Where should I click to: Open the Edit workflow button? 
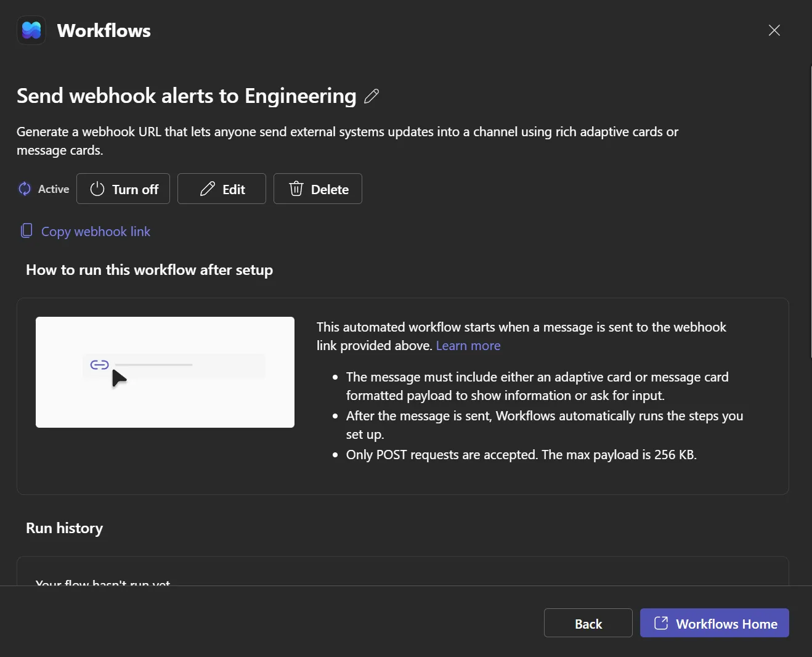pyautogui.click(x=222, y=189)
